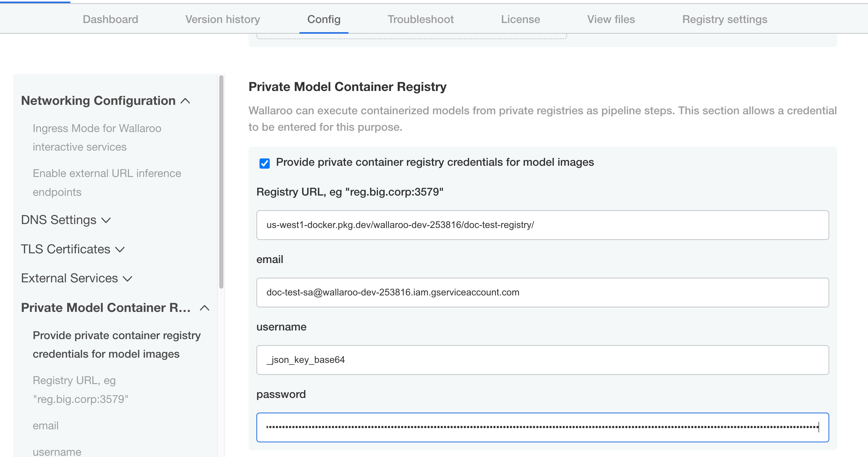Select the username field containing _json_key_base64
The height and width of the screenshot is (457, 868).
(543, 360)
